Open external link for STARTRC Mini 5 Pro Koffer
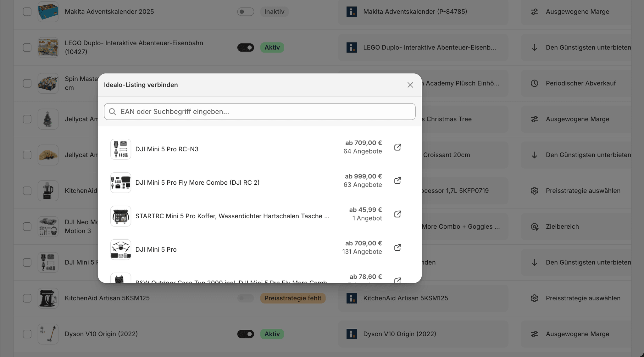Viewport: 644px width, 357px height. (x=398, y=214)
